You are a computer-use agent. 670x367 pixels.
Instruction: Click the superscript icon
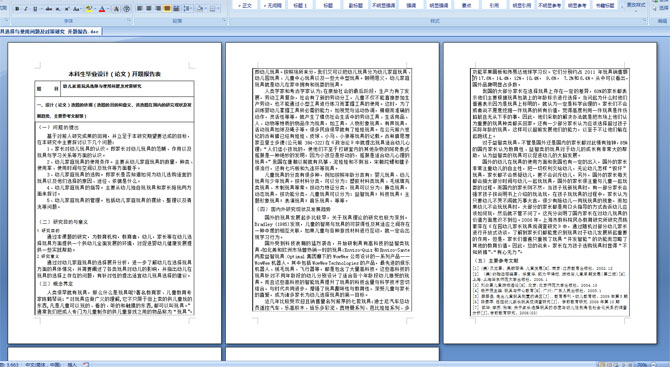[67, 9]
